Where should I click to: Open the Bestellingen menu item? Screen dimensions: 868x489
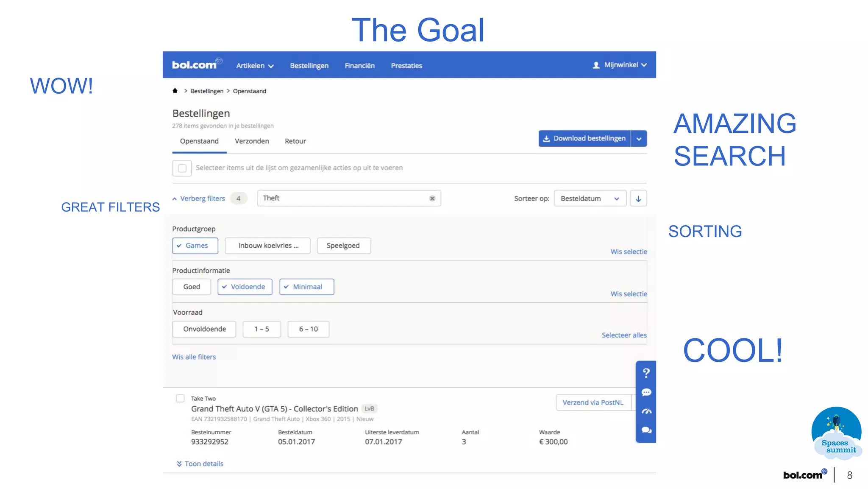[309, 66]
